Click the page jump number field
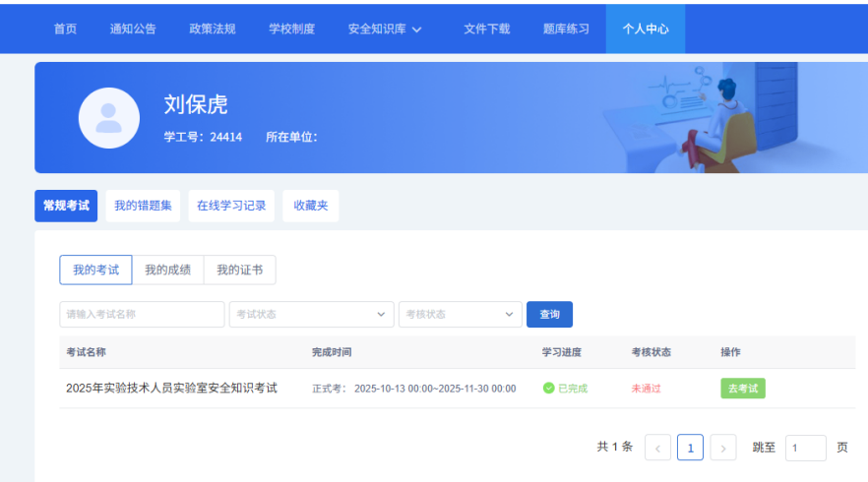This screenshot has height=482, width=868. point(805,448)
